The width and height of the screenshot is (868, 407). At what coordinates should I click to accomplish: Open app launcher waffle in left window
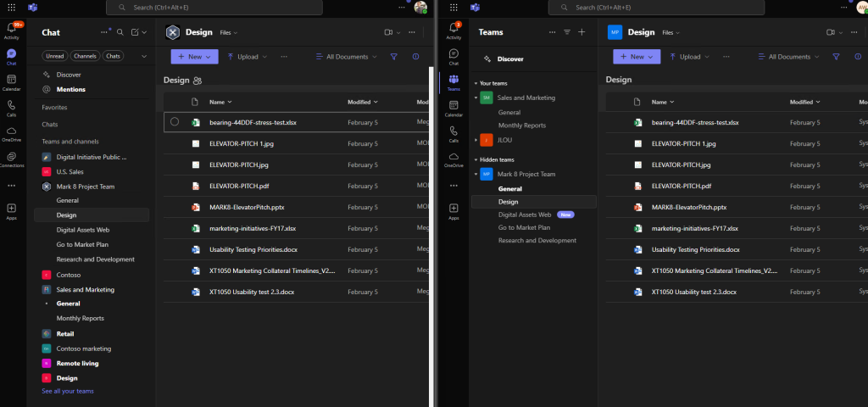point(11,8)
